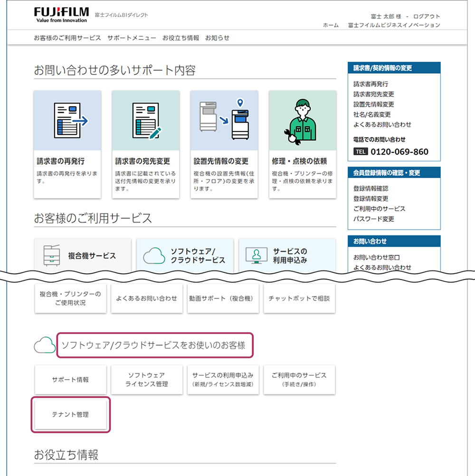Click the repair technician illustration
Screen dimensions: 475x476
302,121
